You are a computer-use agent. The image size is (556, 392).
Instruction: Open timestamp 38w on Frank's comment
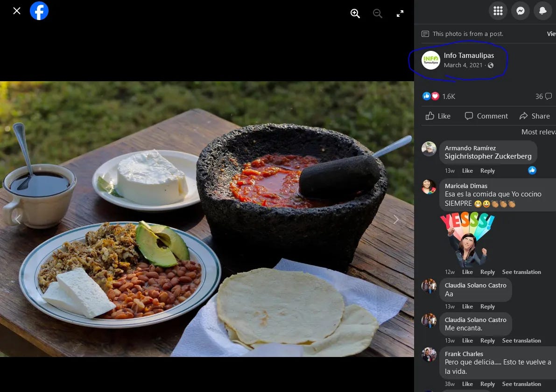(x=450, y=384)
